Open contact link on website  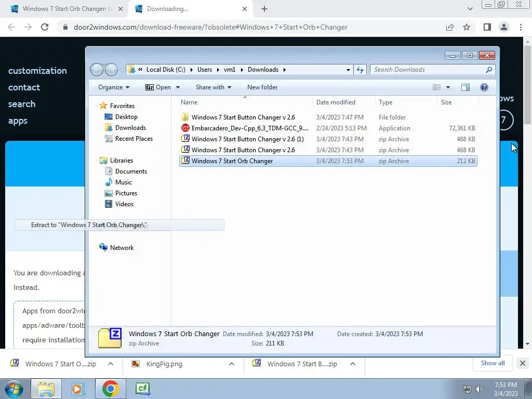24,87
